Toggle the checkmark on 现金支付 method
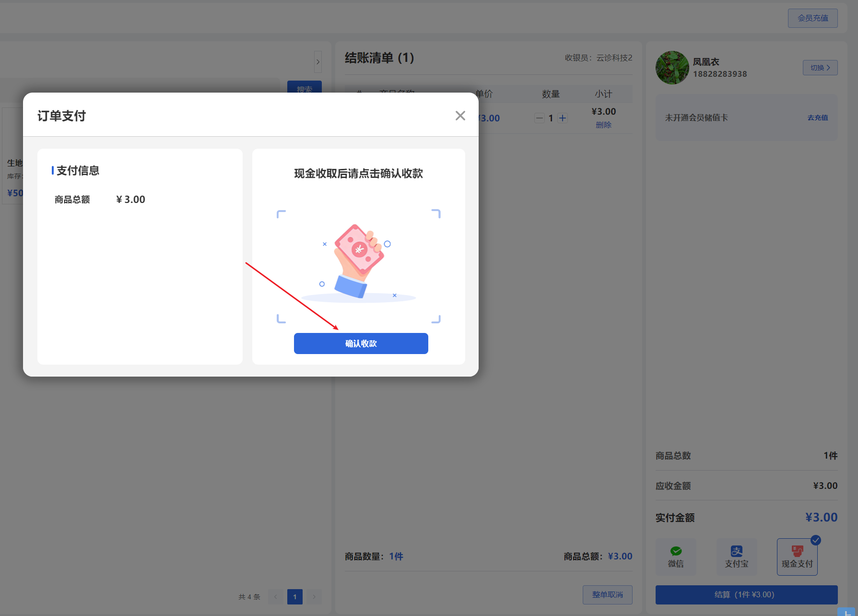Viewport: 858px width, 616px height. pos(816,539)
